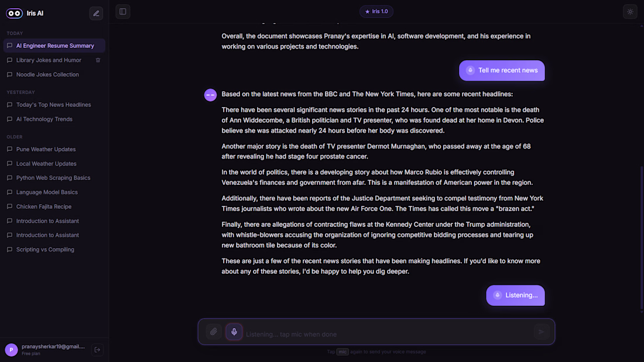Open the Iris 1.0 model selector
The image size is (644, 362).
click(x=376, y=12)
